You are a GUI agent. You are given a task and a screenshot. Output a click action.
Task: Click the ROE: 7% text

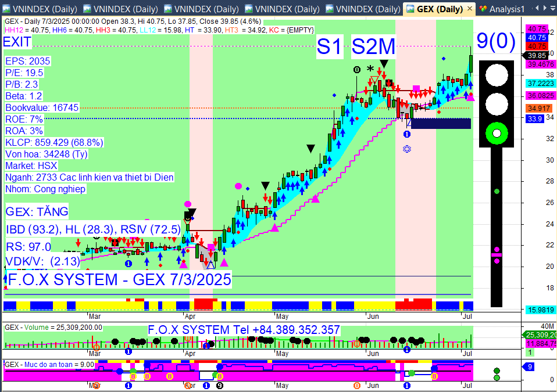(x=24, y=119)
